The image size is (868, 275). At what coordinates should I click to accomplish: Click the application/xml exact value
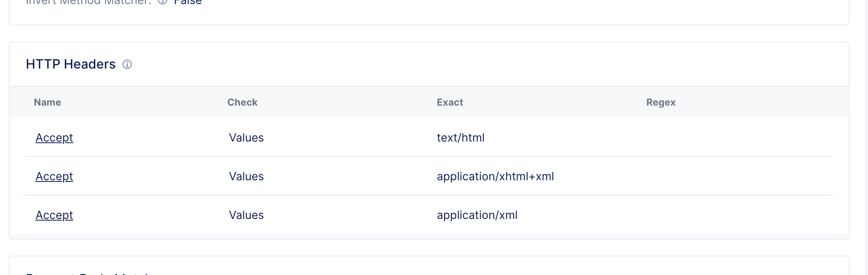click(x=477, y=215)
